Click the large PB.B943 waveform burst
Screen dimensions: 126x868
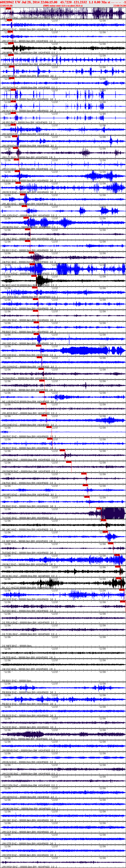(113, 513)
